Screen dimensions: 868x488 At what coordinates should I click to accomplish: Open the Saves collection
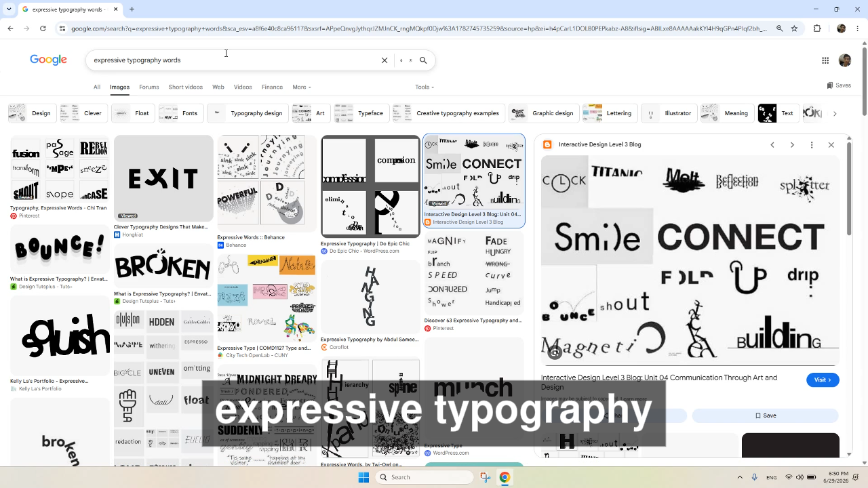pos(839,85)
